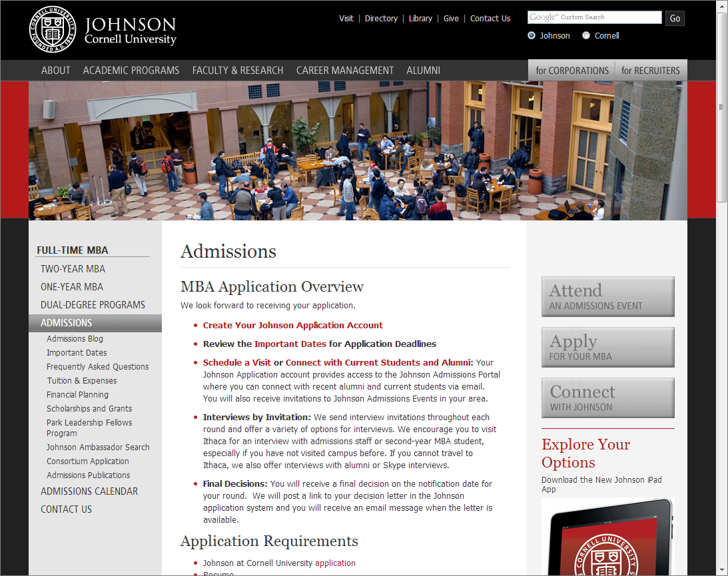
Task: Click Attend An Admissions Event button
Action: (x=607, y=296)
